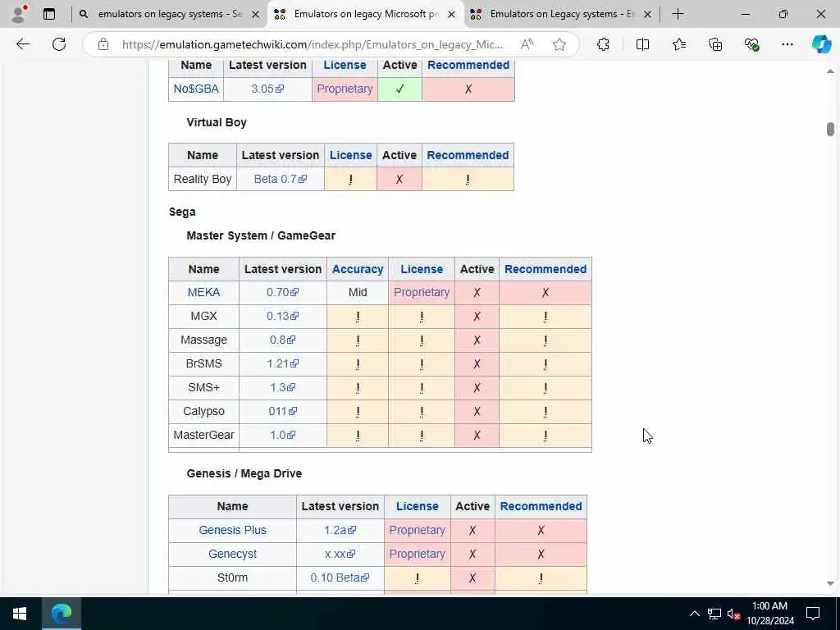Open a new tab with plus
The image size is (840, 630).
(x=678, y=14)
